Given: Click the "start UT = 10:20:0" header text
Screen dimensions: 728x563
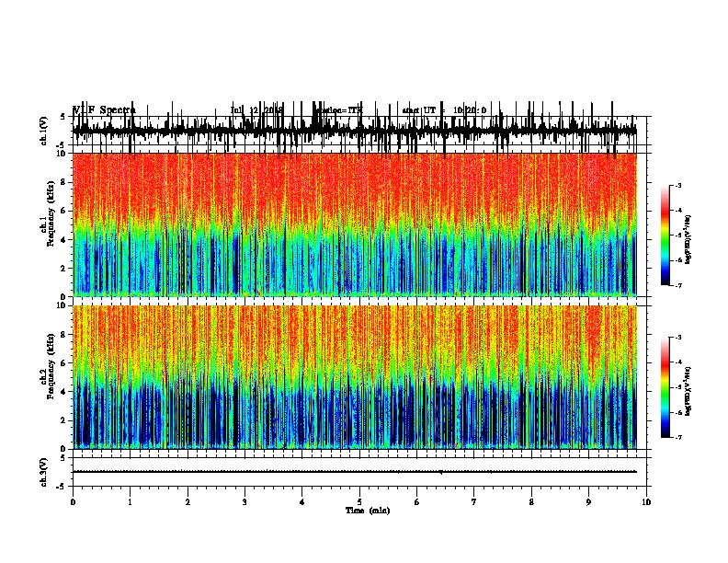Looking at the screenshot, I should click(x=444, y=110).
